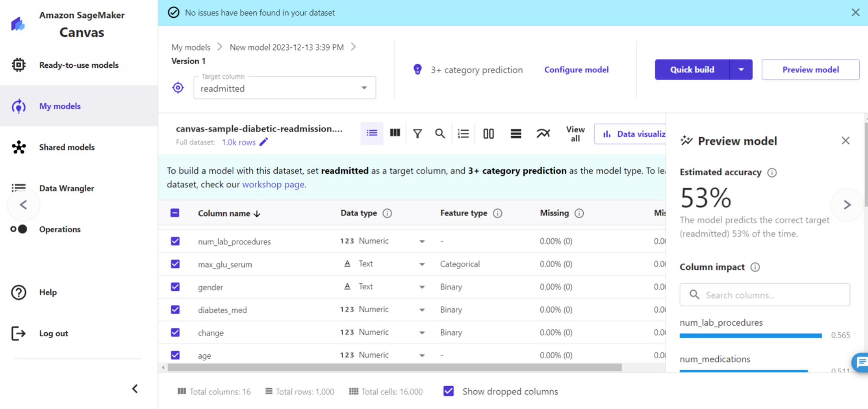868x409 pixels.
Task: Open the Target column readmitted dropdown
Action: (285, 88)
